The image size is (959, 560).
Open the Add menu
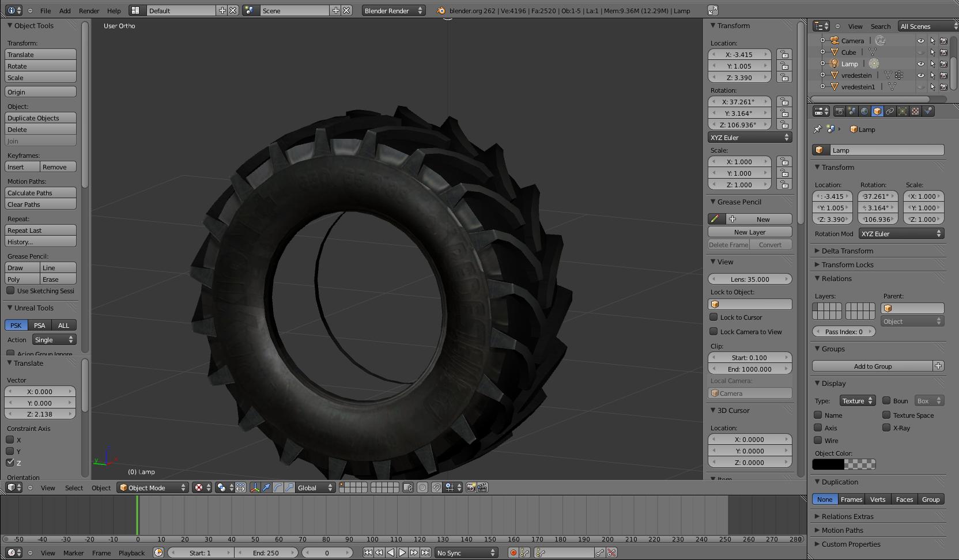pos(65,10)
